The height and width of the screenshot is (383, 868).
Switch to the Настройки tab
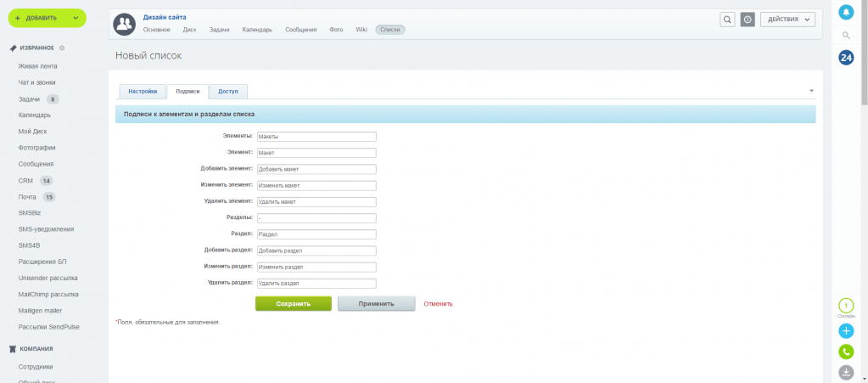(x=143, y=92)
